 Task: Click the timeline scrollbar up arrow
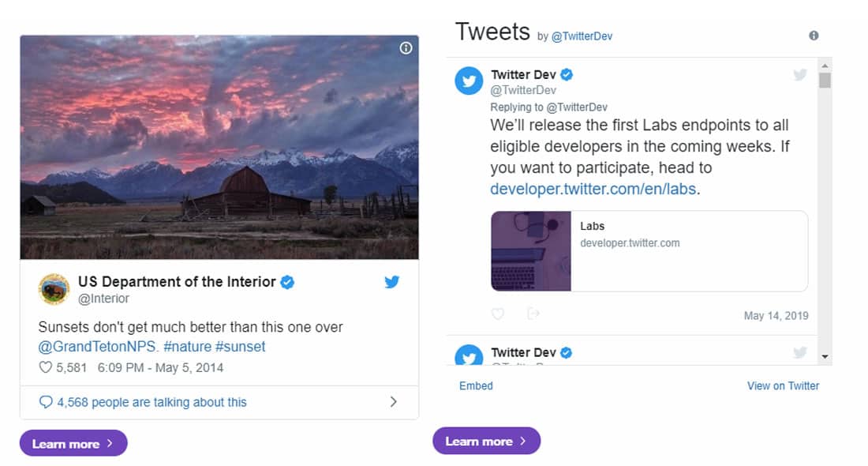[x=825, y=66]
